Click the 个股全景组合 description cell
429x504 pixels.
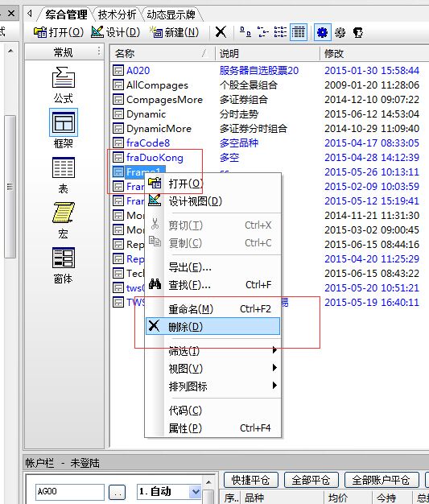[x=249, y=85]
